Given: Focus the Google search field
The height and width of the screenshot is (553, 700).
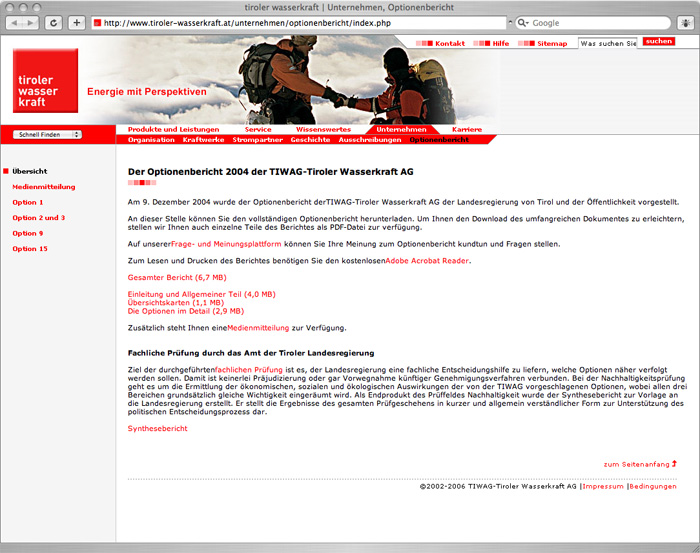Looking at the screenshot, I should [593, 23].
